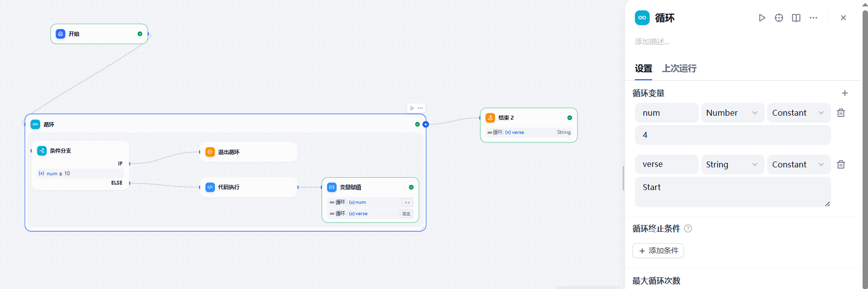The height and width of the screenshot is (289, 868).
Task: Locate node using crosshair icon in panel
Action: tap(779, 18)
